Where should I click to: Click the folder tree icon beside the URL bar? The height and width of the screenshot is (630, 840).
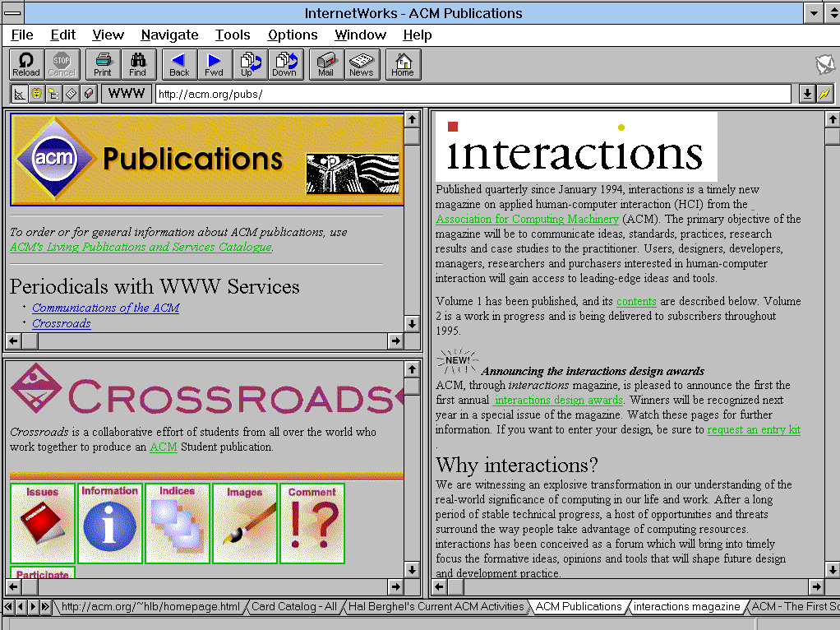[x=53, y=95]
